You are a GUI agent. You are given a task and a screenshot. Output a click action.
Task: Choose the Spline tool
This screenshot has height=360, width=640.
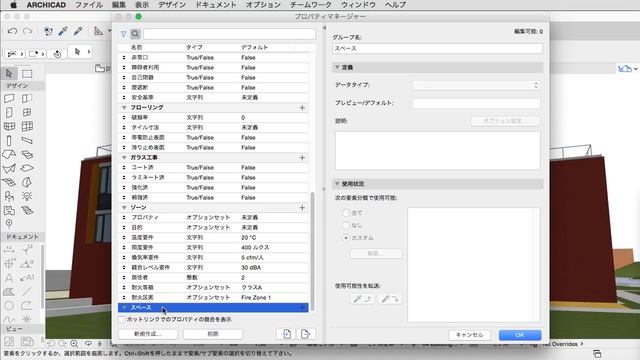click(x=9, y=319)
